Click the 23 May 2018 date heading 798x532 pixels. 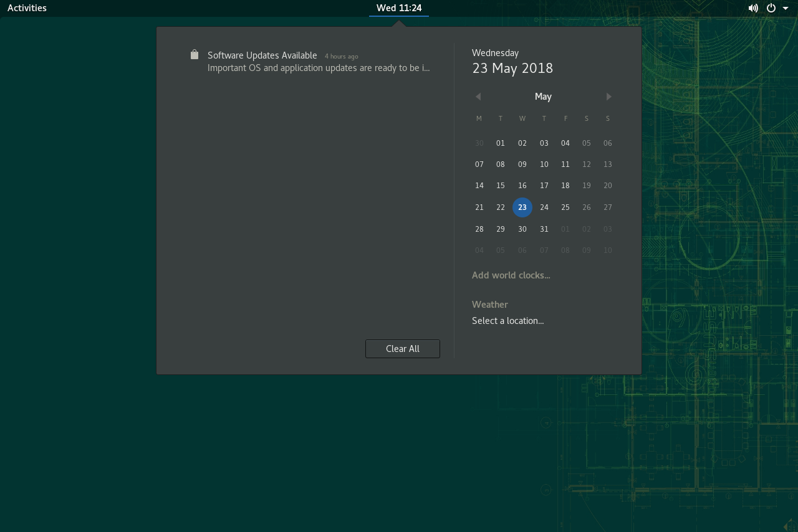512,69
